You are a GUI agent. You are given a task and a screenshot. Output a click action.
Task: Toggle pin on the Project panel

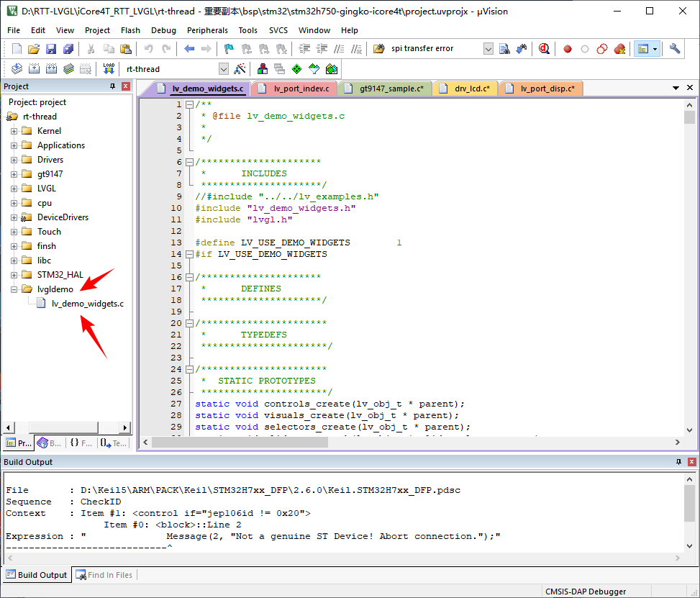(x=112, y=86)
